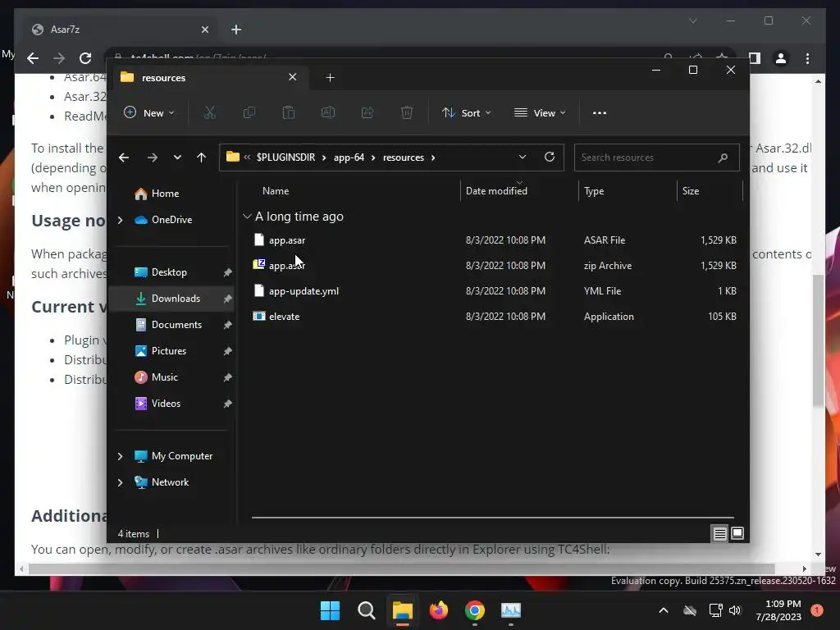Screen dimensions: 840x630
Task: Unpin Desktop using its pin icon
Action: pyautogui.click(x=228, y=272)
